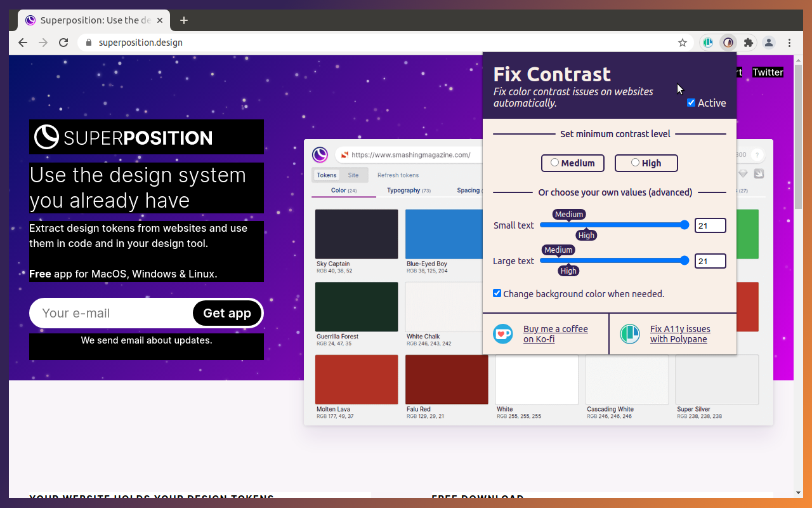This screenshot has width=812, height=508.
Task: Click the Polypane extension toolbar icon
Action: point(708,43)
